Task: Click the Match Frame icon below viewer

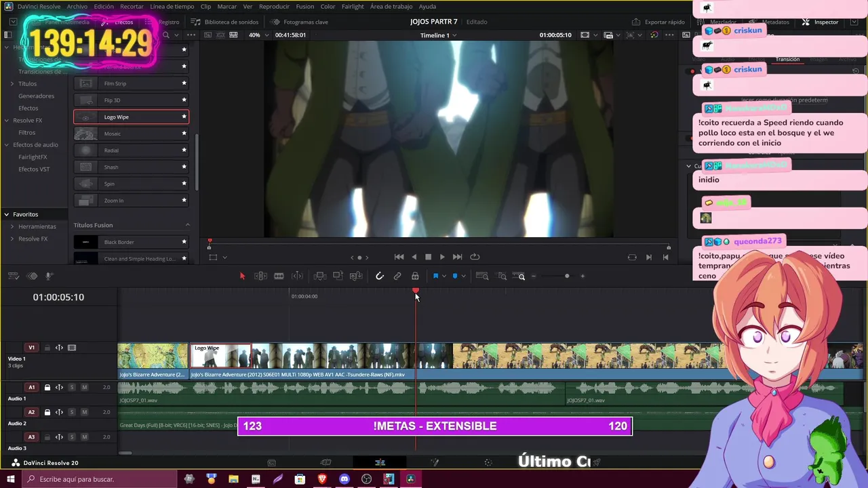Action: (632, 257)
